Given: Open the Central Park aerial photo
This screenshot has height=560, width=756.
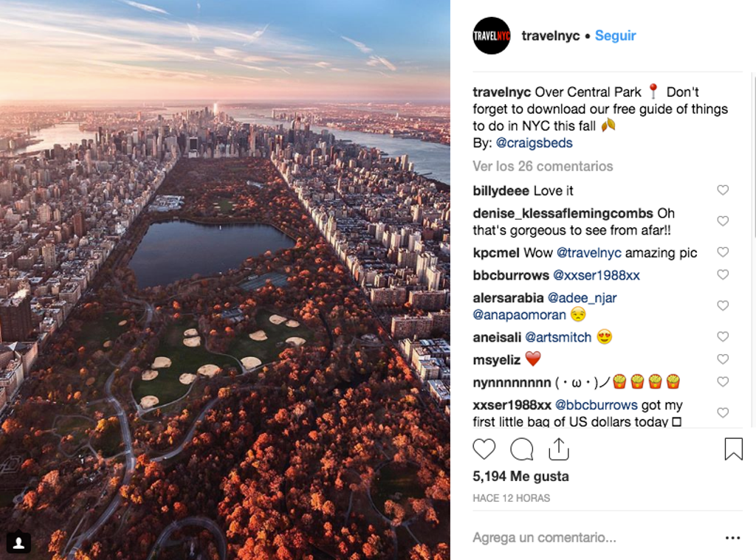Looking at the screenshot, I should [225, 280].
